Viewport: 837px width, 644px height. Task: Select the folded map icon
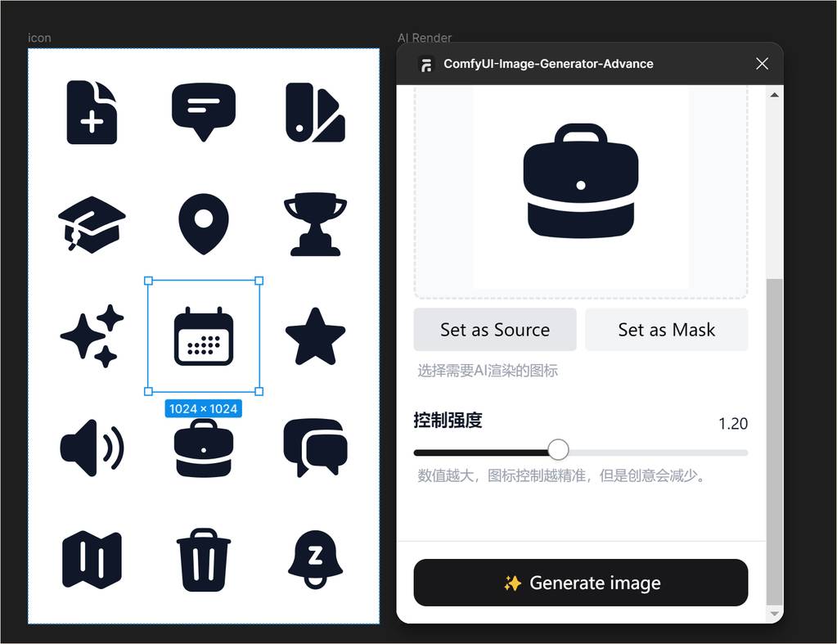click(92, 560)
